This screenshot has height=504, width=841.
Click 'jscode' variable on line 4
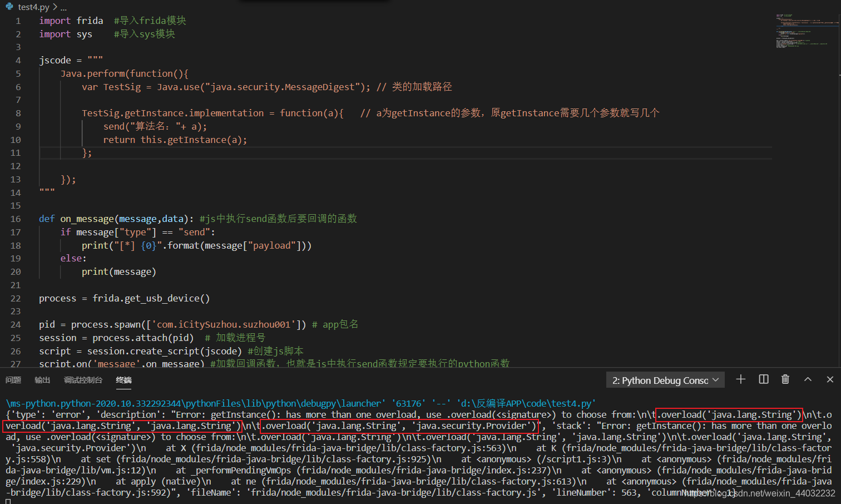click(x=55, y=60)
